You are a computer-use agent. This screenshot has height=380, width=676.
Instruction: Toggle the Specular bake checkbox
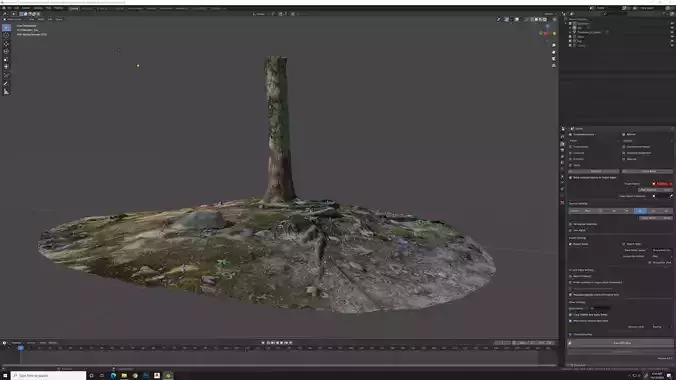pos(624,159)
